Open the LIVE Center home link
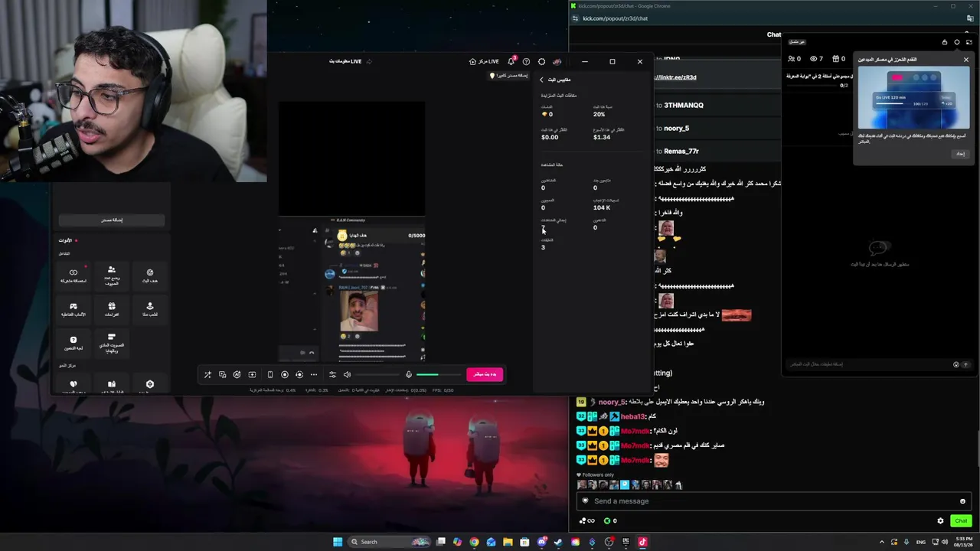 [x=484, y=61]
